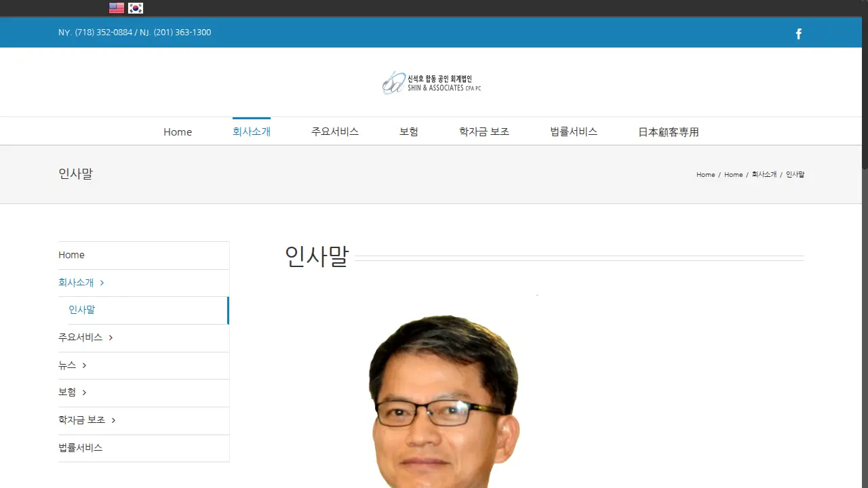Click the 회사소개 breadcrumb link
Viewport: 868px width, 488px height.
click(x=764, y=174)
